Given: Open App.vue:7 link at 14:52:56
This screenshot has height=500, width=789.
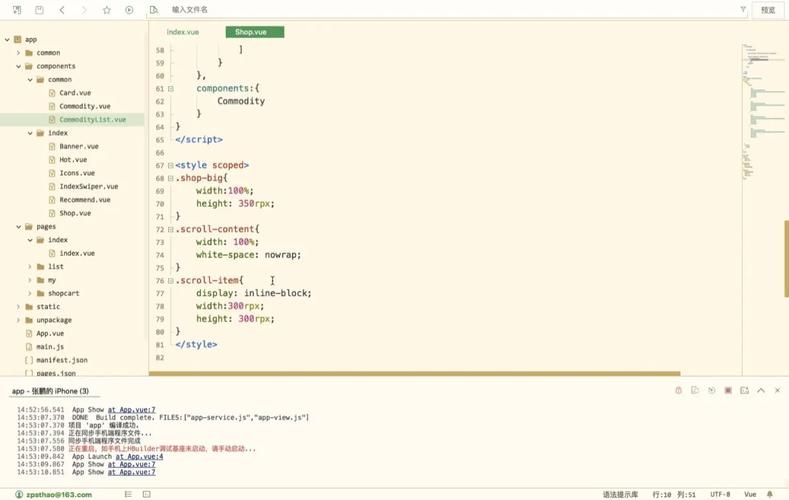Looking at the screenshot, I should click(131, 409).
